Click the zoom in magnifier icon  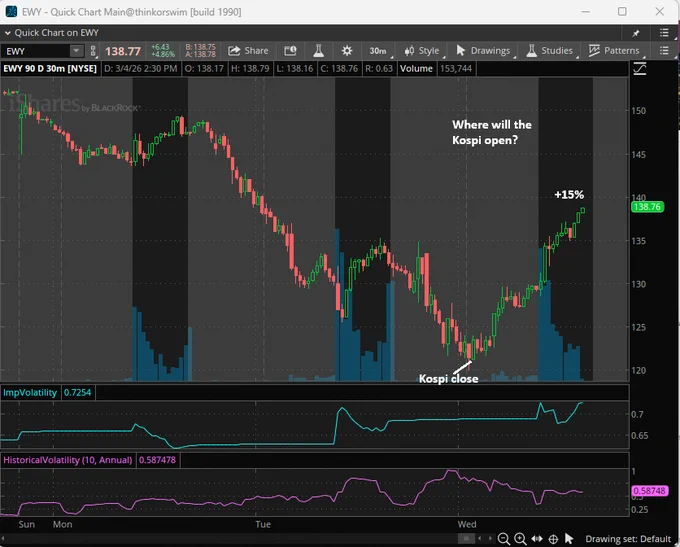tap(520, 539)
